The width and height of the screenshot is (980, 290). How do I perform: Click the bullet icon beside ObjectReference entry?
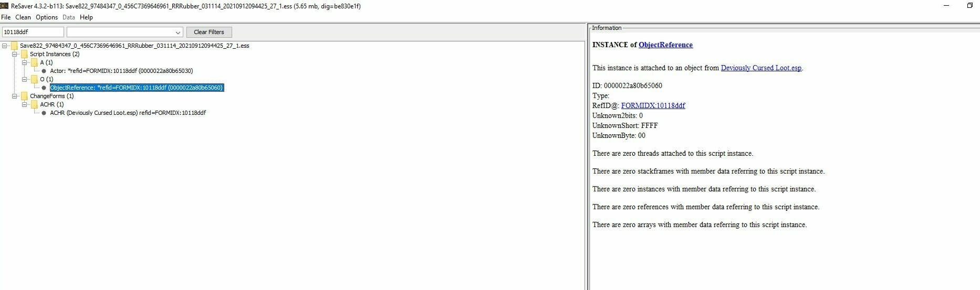[44, 88]
